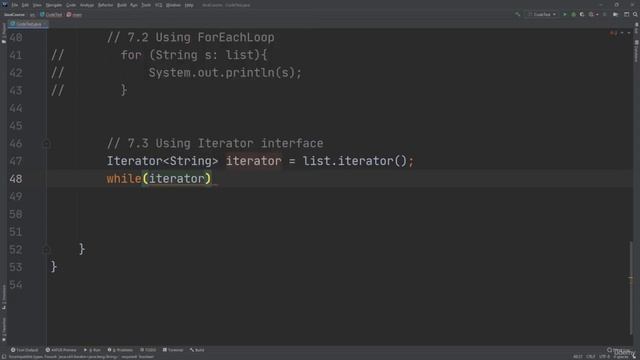Open the Help menu
Image resolution: width=640 pixels, height=360 pixels.
(x=189, y=5)
